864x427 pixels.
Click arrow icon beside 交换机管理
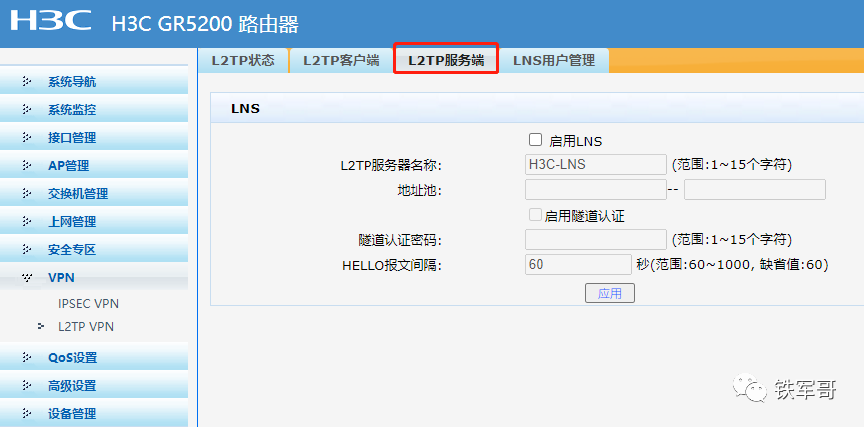coord(26,193)
